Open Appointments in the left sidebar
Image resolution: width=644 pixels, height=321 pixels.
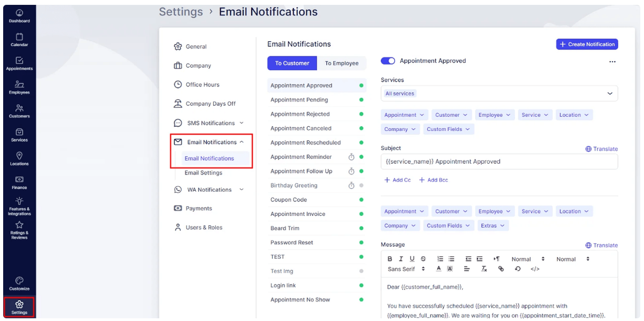click(19, 64)
